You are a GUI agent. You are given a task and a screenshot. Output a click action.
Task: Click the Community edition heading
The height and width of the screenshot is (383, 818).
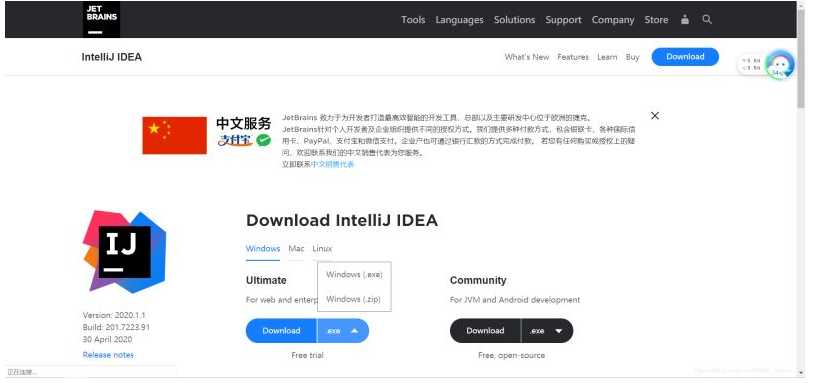click(478, 281)
